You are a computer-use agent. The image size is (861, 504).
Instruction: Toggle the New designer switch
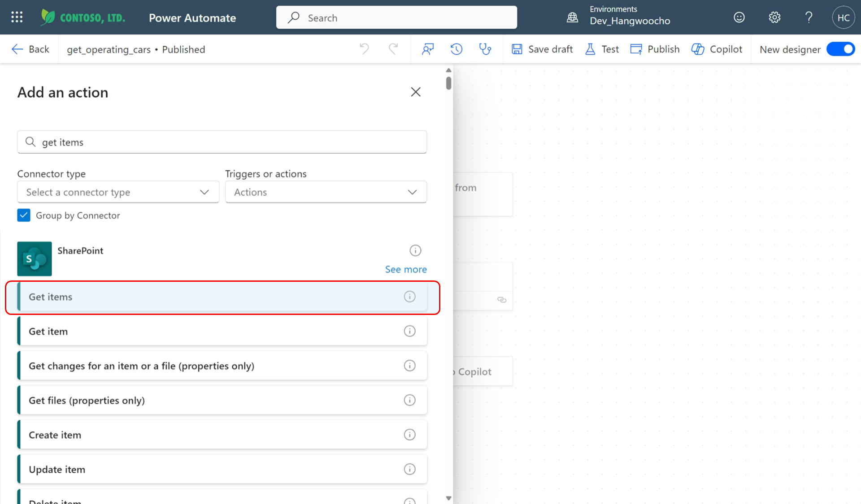[x=841, y=49]
